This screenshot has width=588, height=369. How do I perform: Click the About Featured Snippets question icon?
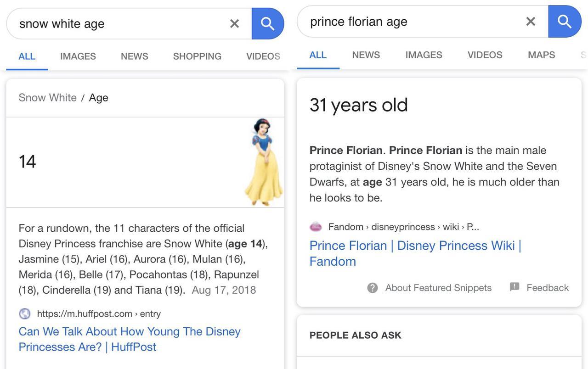[373, 288]
